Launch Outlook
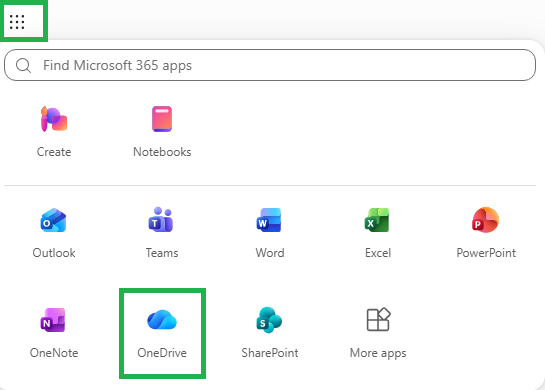 pyautogui.click(x=54, y=233)
